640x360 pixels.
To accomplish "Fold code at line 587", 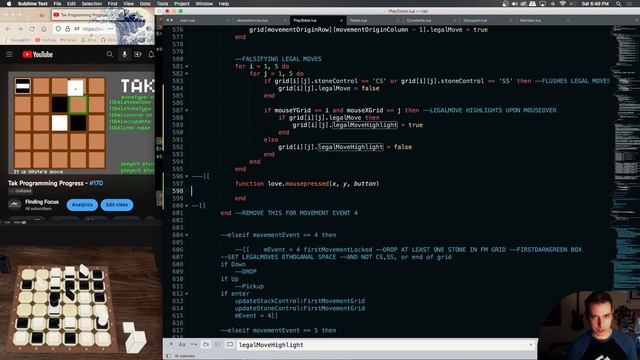I will [x=187, y=110].
